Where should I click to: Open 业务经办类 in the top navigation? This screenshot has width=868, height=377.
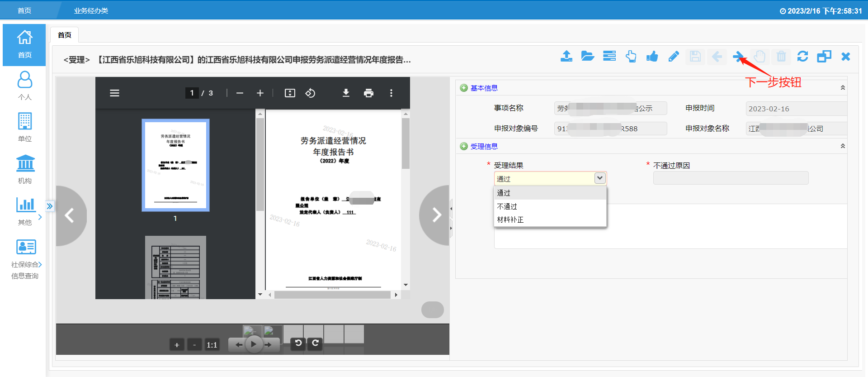[91, 10]
